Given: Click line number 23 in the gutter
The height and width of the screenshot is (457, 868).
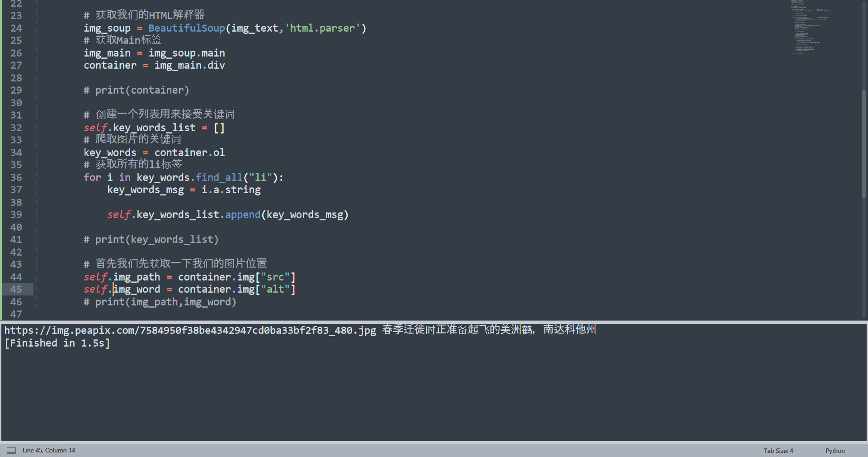Looking at the screenshot, I should tap(16, 15).
